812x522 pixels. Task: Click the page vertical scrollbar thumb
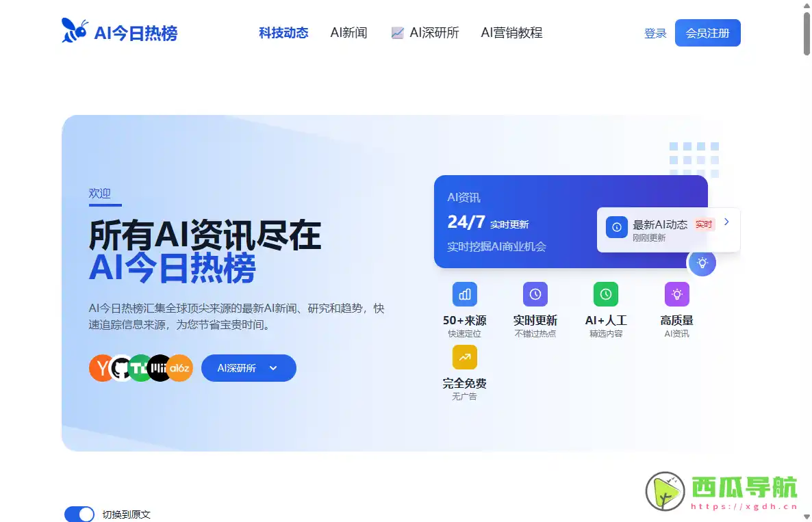click(x=807, y=33)
